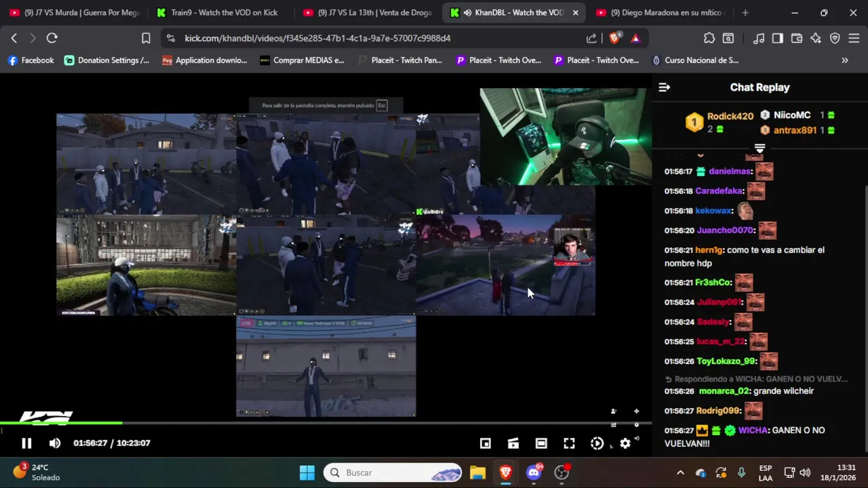Image resolution: width=868 pixels, height=488 pixels.
Task: Open Brave Shields lion icon
Action: point(614,38)
